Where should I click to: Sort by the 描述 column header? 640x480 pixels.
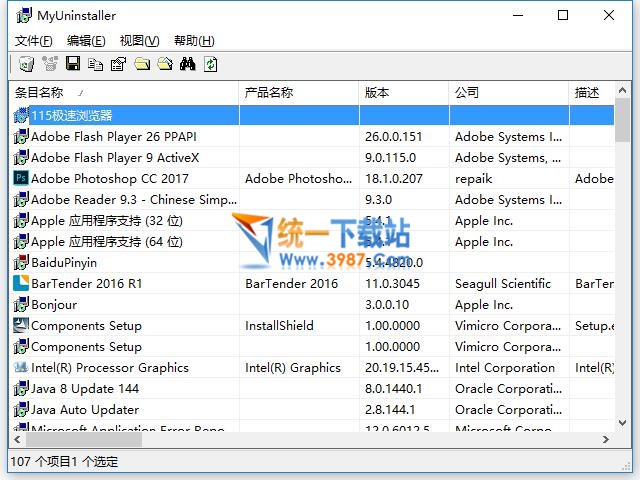coord(591,93)
